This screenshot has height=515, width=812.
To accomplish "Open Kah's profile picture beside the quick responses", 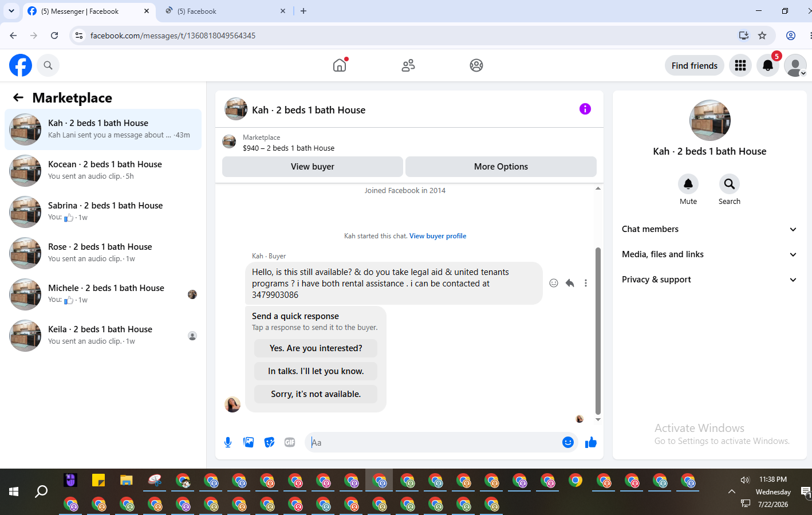I will 232,404.
